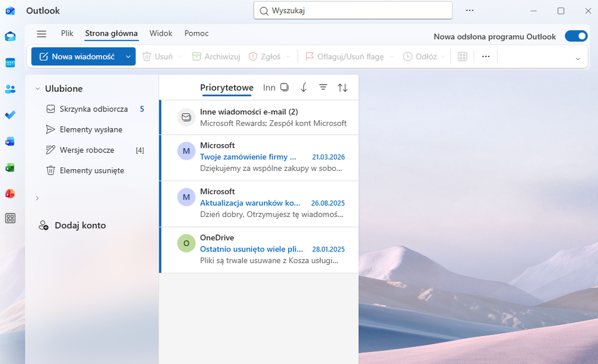The width and height of the screenshot is (598, 364).
Task: Collapse the Ulubione favorites section
Action: (x=37, y=89)
